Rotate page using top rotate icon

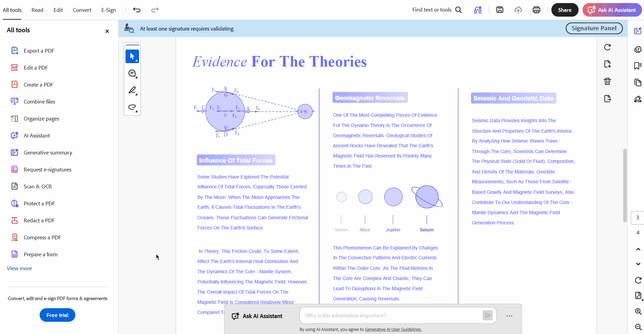[x=607, y=47]
